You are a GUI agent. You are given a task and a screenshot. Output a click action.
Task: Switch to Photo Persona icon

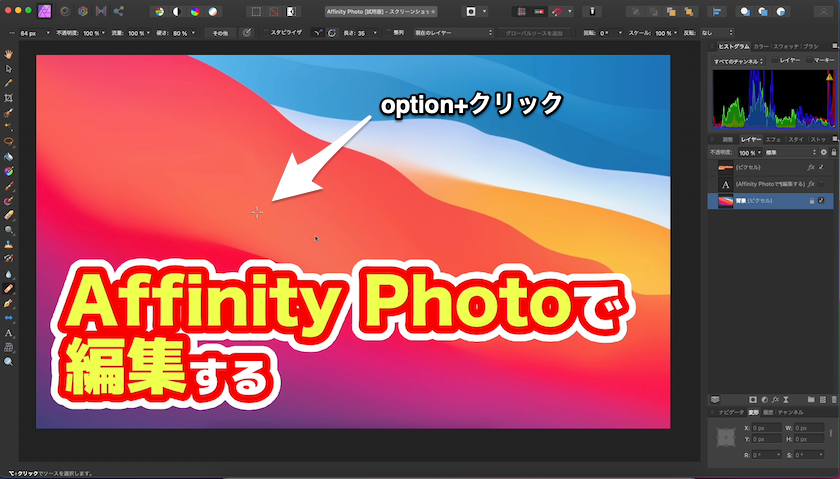(44, 11)
